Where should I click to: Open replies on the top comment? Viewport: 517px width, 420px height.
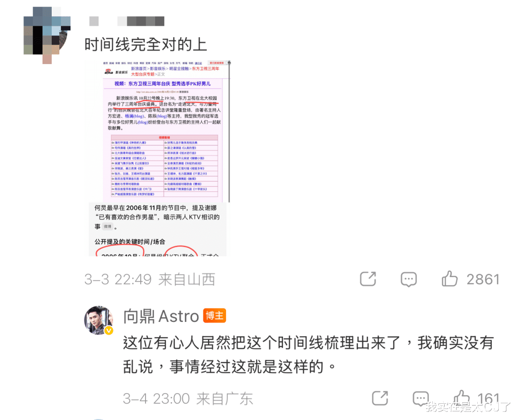point(408,279)
